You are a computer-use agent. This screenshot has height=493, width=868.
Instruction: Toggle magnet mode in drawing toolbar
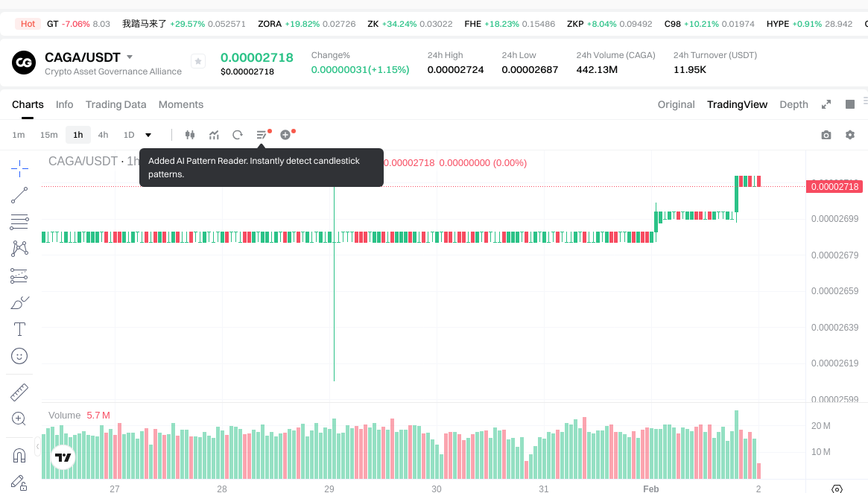pyautogui.click(x=19, y=455)
